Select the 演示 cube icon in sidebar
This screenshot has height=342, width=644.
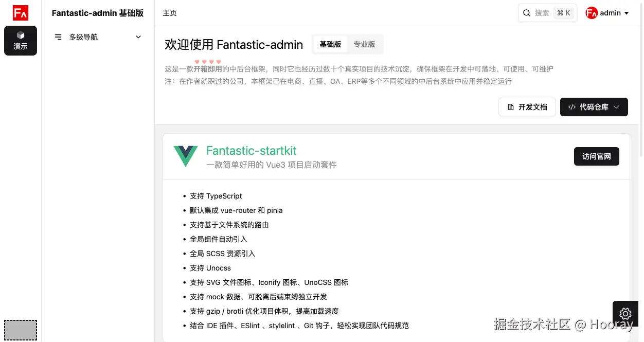tap(21, 35)
